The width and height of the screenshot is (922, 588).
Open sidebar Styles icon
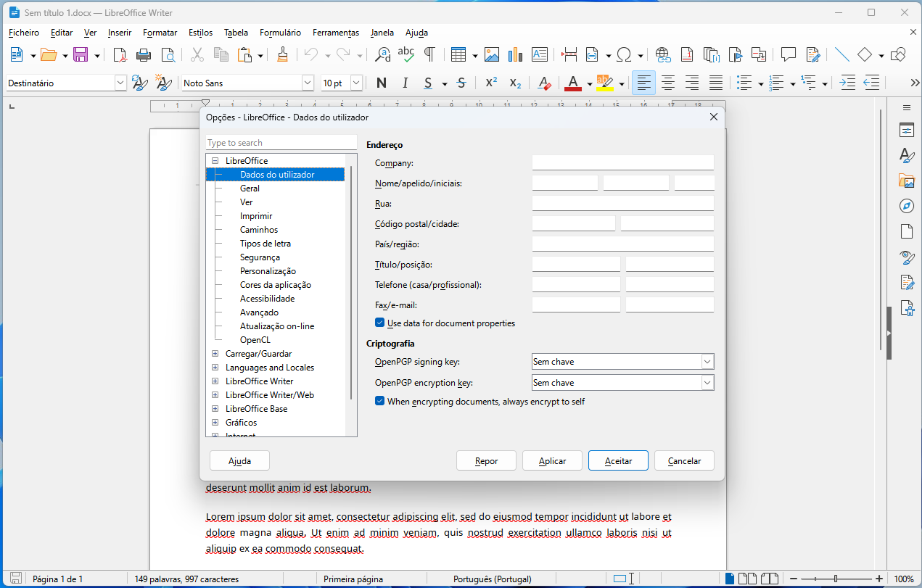coord(907,155)
